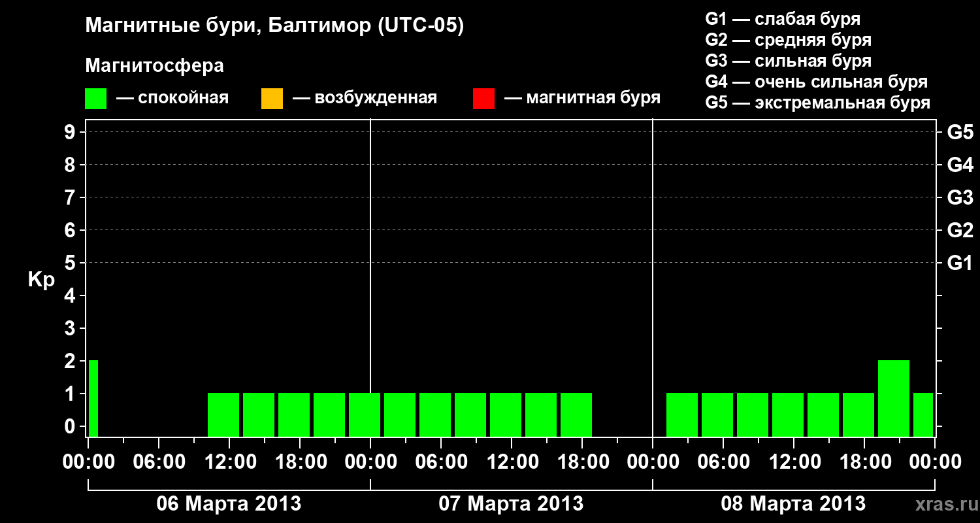Click the red 'магнитная буря' legend swatch

[483, 98]
